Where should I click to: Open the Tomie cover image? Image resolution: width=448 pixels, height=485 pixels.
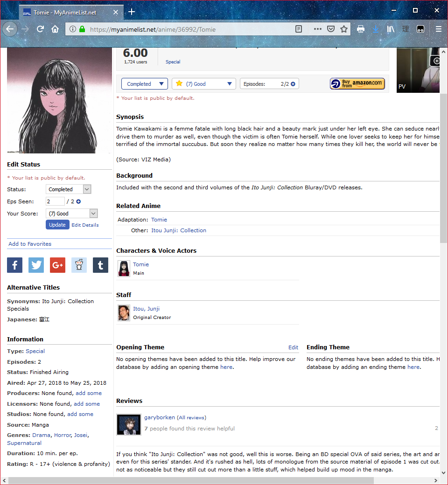point(59,101)
